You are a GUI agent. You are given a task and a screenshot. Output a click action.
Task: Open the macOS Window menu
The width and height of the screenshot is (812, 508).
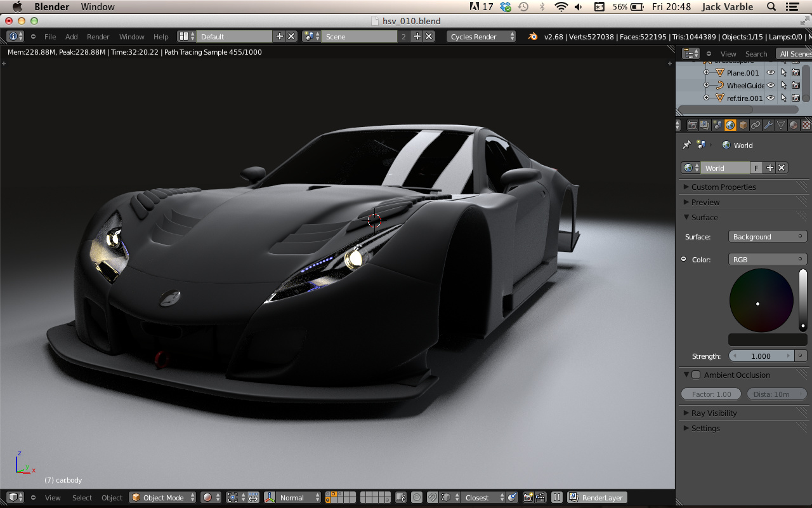tap(98, 7)
